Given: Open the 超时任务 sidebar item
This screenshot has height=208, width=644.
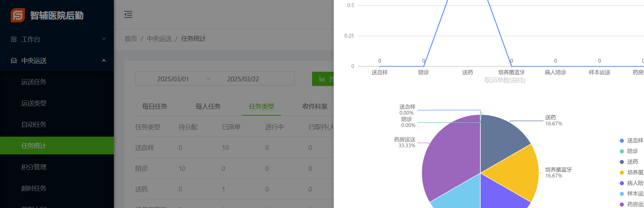Looking at the screenshot, I should pyautogui.click(x=57, y=188).
